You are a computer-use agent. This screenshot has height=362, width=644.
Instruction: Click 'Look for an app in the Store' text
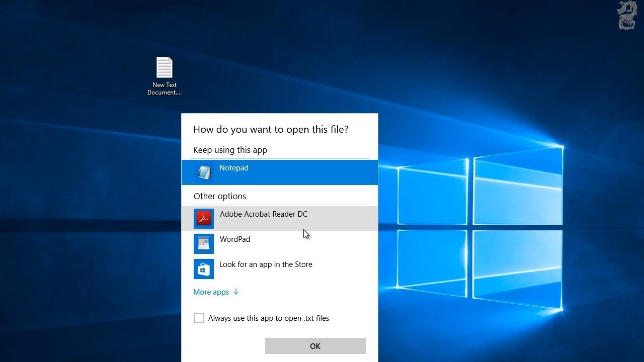coord(266,264)
